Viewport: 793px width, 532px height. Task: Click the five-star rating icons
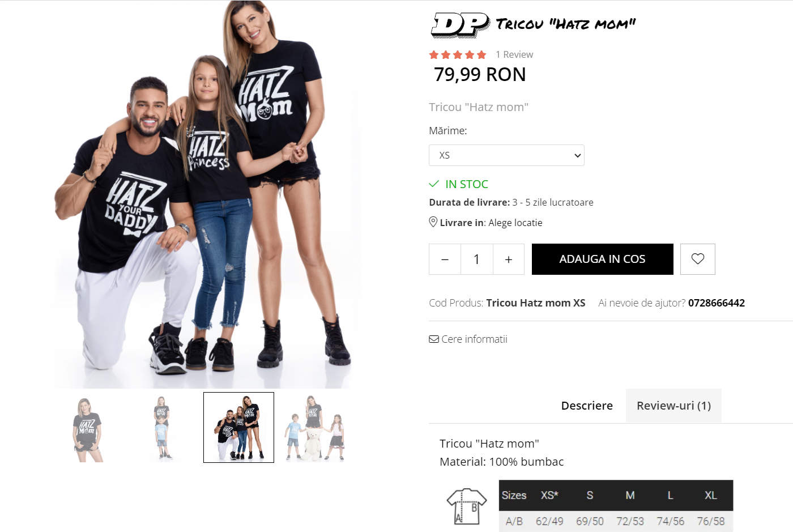pyautogui.click(x=458, y=54)
